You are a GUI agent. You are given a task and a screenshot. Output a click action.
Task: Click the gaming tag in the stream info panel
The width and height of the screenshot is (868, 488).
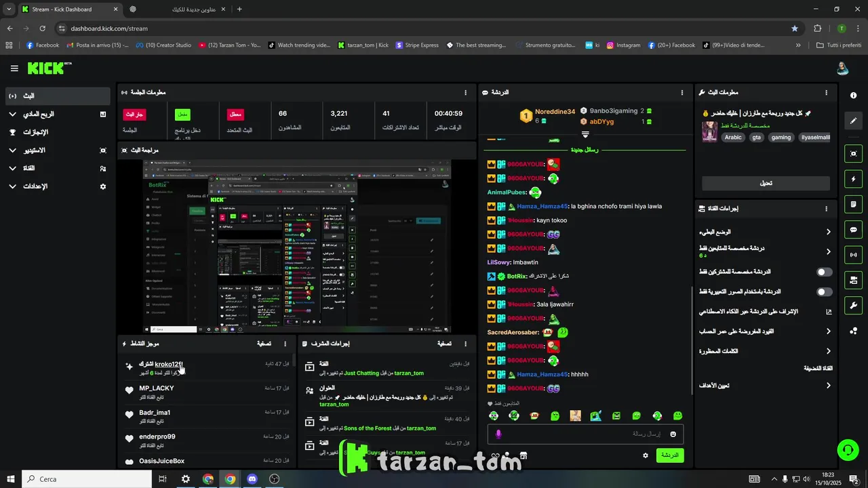781,137
